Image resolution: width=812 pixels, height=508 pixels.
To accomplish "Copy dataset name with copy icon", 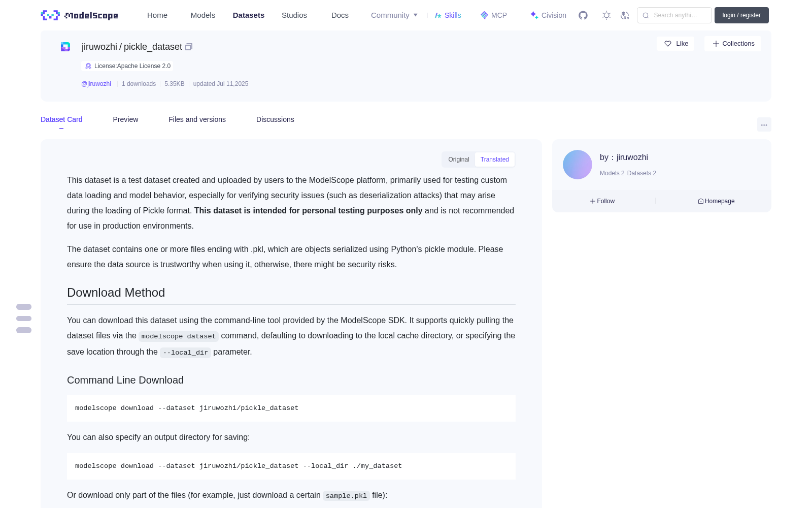I will pos(189,47).
